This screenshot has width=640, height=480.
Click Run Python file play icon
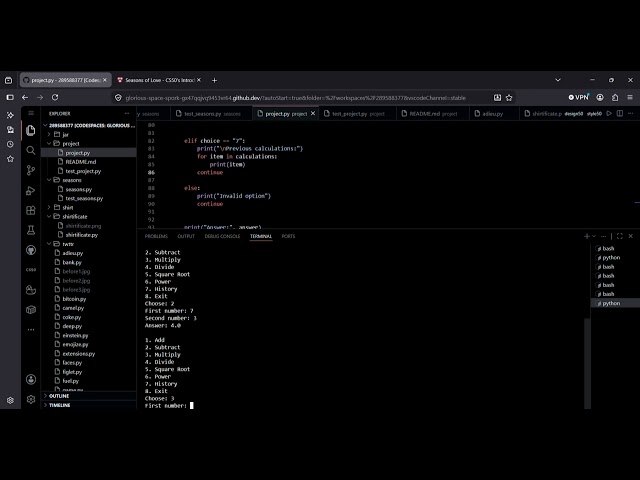[609, 113]
